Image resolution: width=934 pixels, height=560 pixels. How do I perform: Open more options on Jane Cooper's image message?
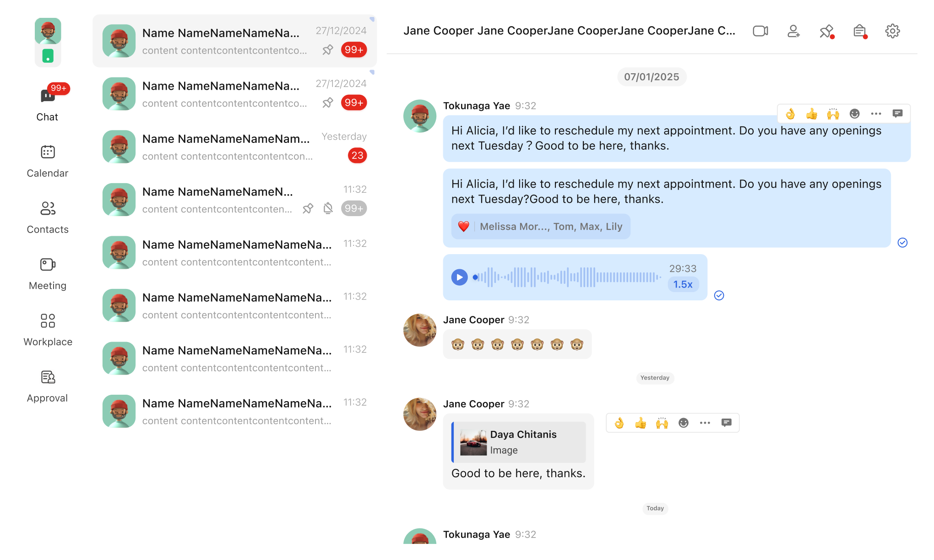(705, 423)
